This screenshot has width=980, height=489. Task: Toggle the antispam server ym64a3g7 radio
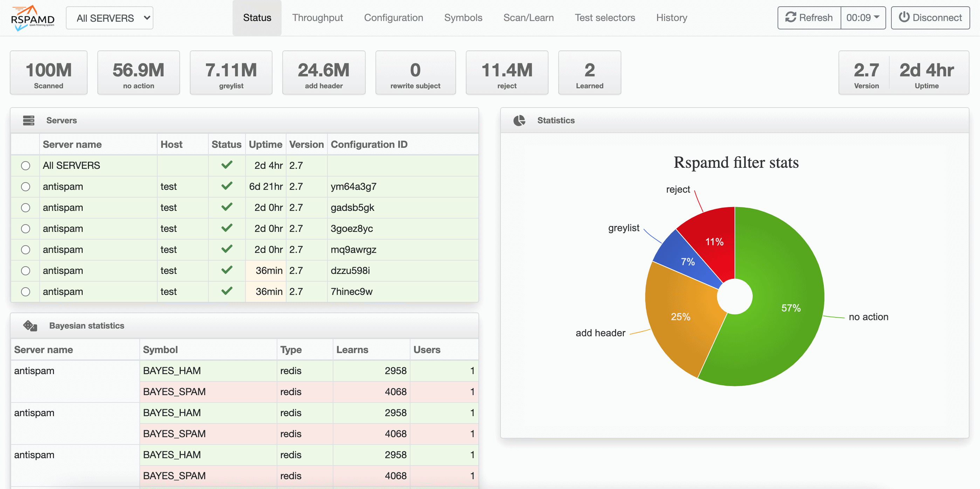pos(26,186)
